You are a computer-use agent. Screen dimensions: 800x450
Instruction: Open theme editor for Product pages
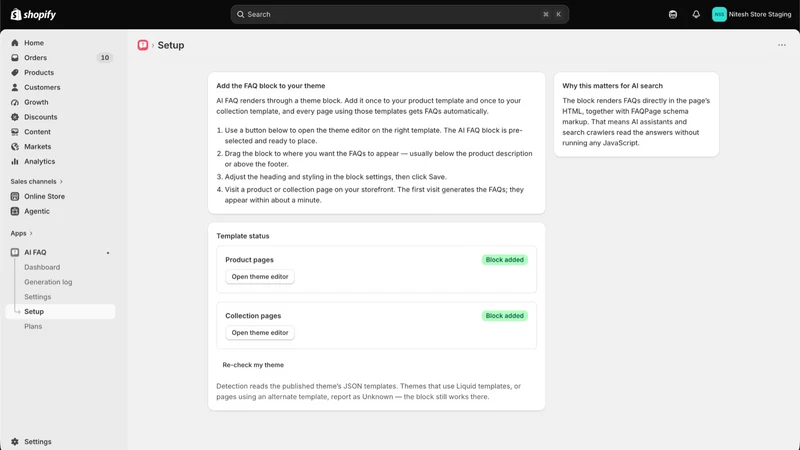click(260, 277)
